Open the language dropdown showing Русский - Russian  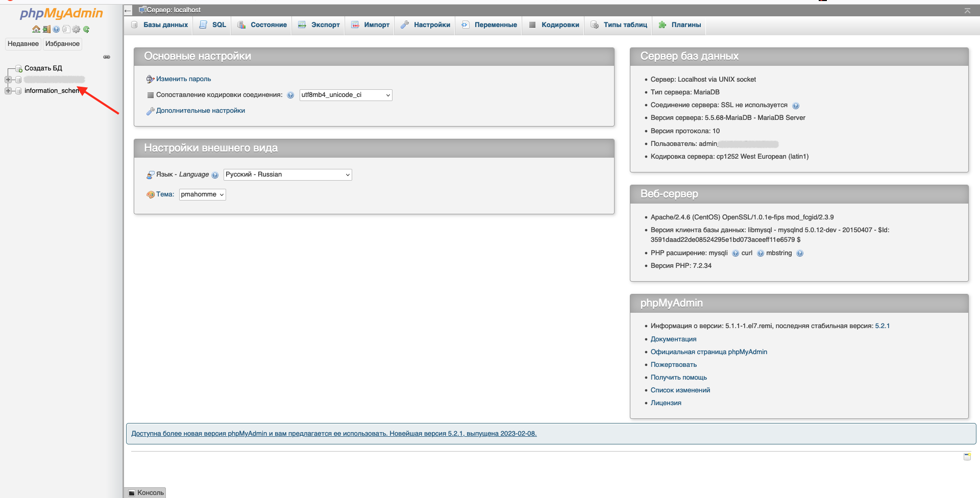point(288,175)
